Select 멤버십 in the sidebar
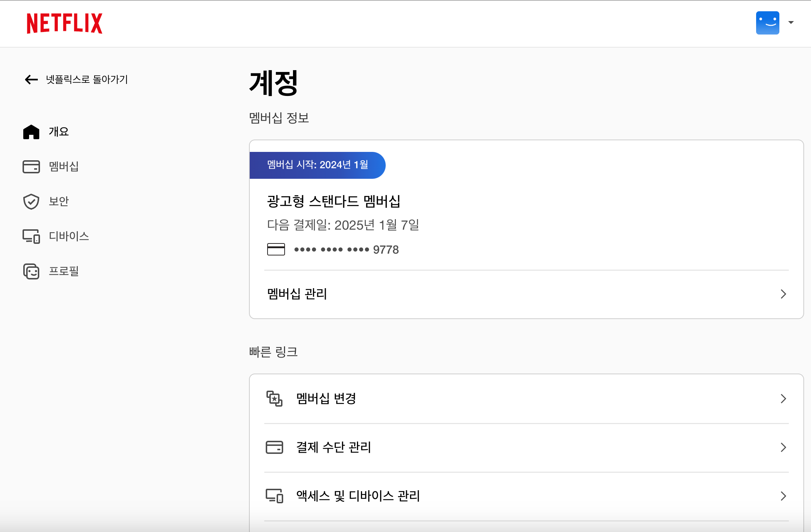 [x=64, y=166]
